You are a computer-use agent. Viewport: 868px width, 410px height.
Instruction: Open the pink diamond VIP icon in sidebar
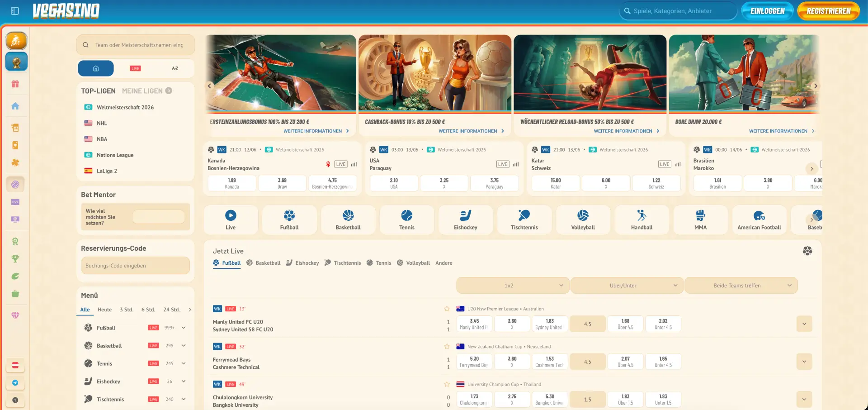click(x=15, y=315)
